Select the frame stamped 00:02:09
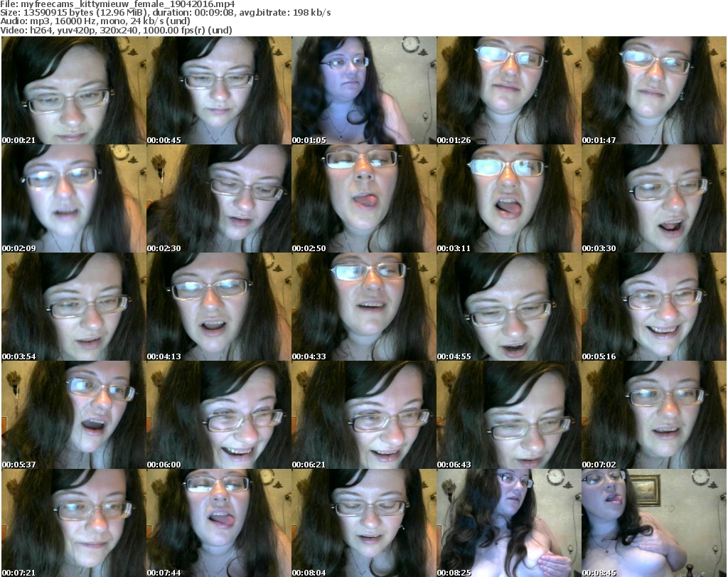Screen dimensions: 728x577 click(x=74, y=198)
